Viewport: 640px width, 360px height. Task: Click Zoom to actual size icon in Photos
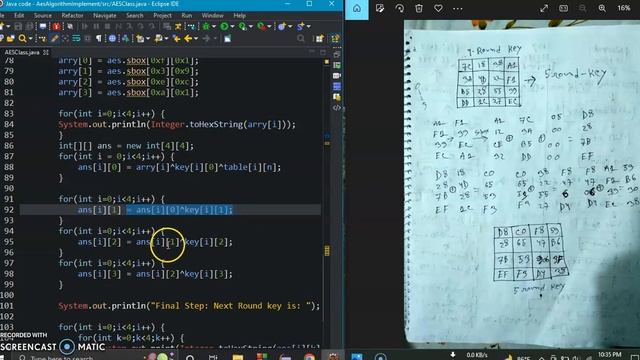coord(564,8)
